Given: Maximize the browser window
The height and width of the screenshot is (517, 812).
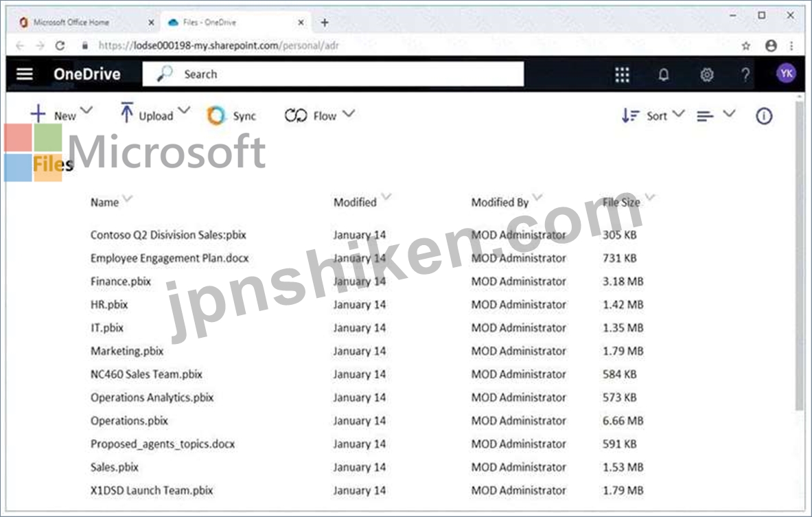Looking at the screenshot, I should pyautogui.click(x=762, y=16).
